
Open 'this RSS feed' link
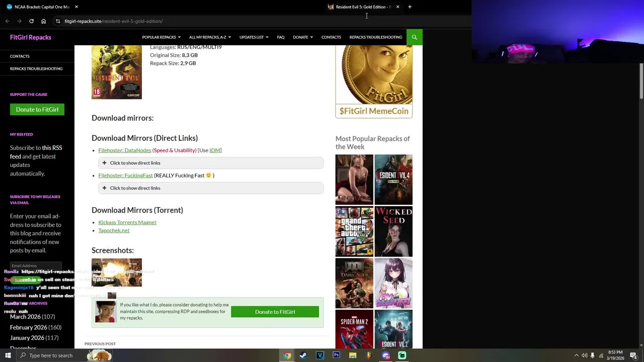[36, 152]
